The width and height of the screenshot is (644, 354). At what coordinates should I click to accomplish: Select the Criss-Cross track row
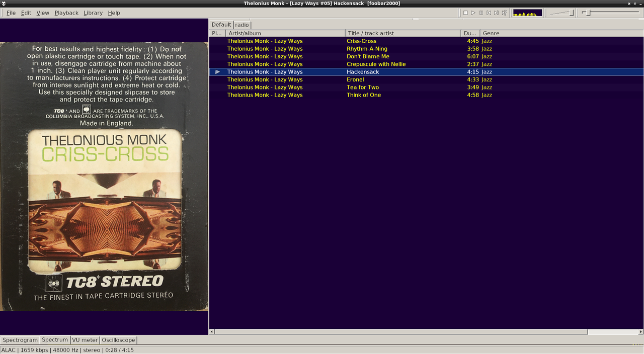tap(426, 41)
